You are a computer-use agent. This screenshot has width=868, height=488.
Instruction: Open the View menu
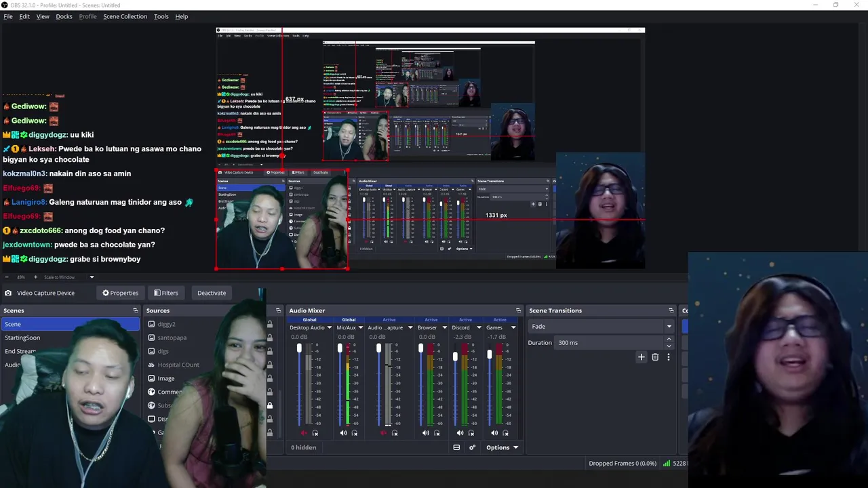pyautogui.click(x=43, y=16)
